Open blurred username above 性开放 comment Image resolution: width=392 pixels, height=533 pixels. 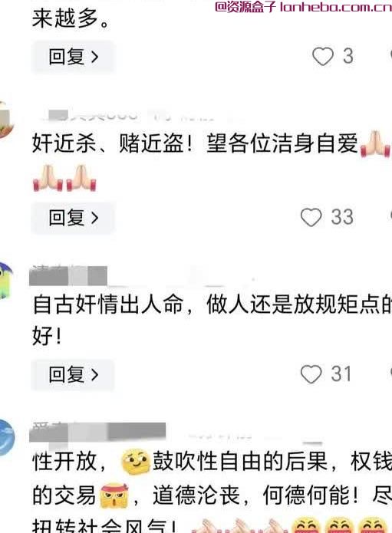tap(97, 433)
